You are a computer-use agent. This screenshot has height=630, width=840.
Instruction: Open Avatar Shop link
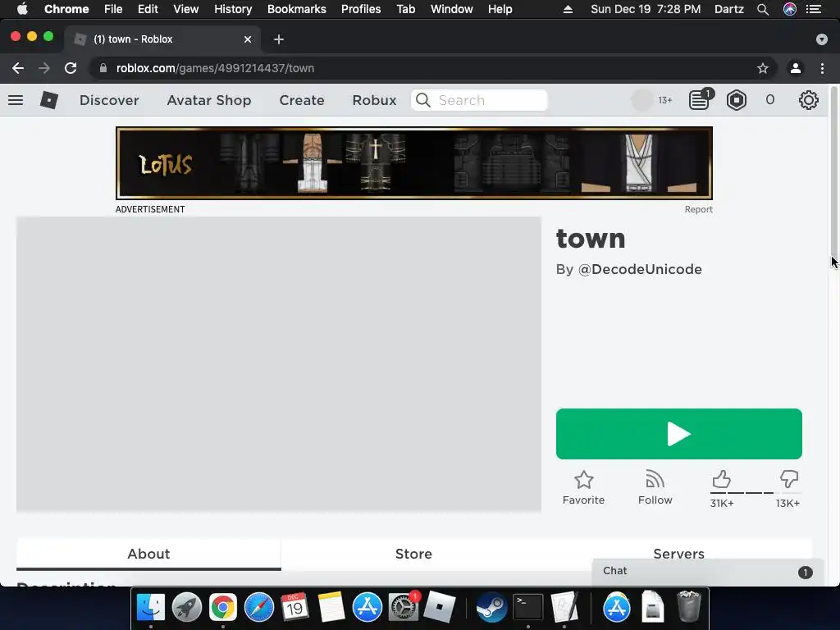pyautogui.click(x=209, y=100)
